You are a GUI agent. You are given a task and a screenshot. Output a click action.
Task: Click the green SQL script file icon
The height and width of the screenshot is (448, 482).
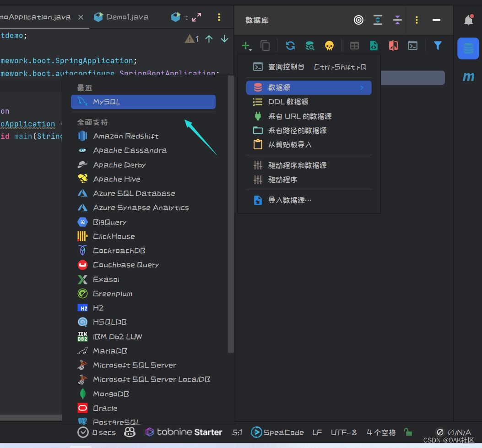[x=374, y=46]
